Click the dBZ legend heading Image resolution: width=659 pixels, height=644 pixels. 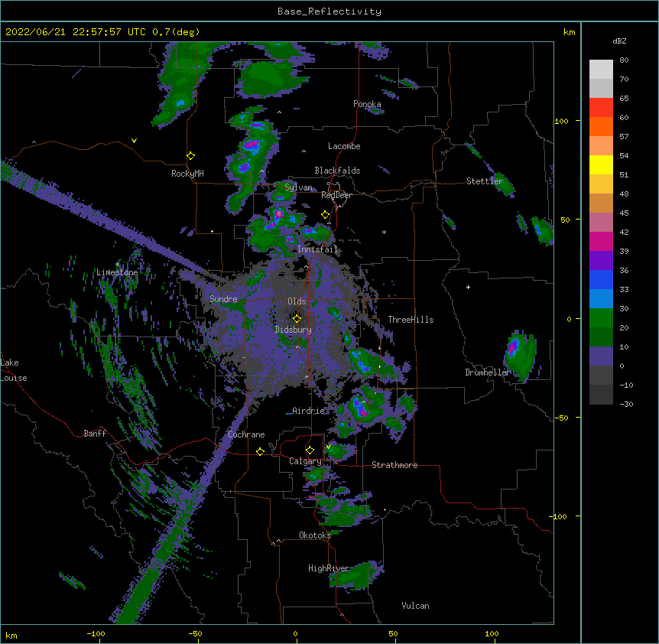point(619,41)
